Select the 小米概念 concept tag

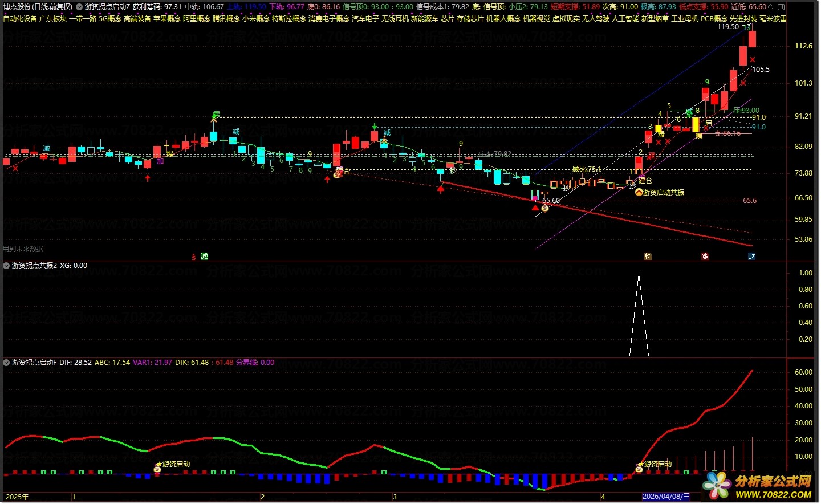pyautogui.click(x=256, y=19)
